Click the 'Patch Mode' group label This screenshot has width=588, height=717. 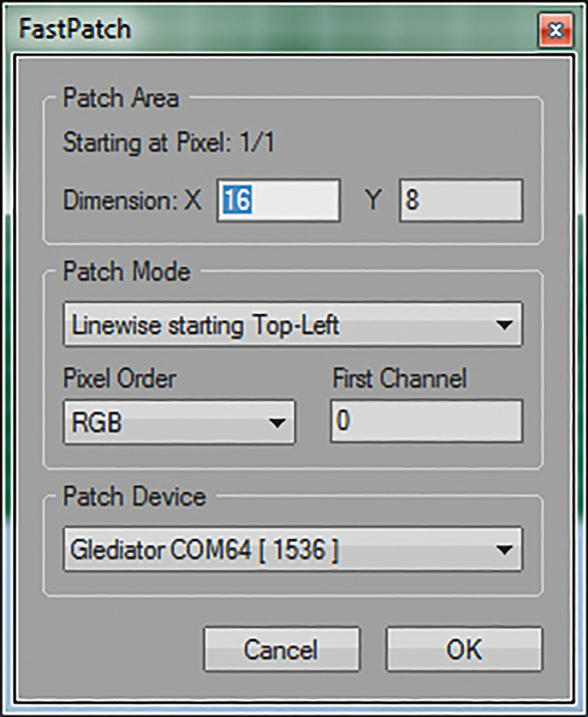126,271
